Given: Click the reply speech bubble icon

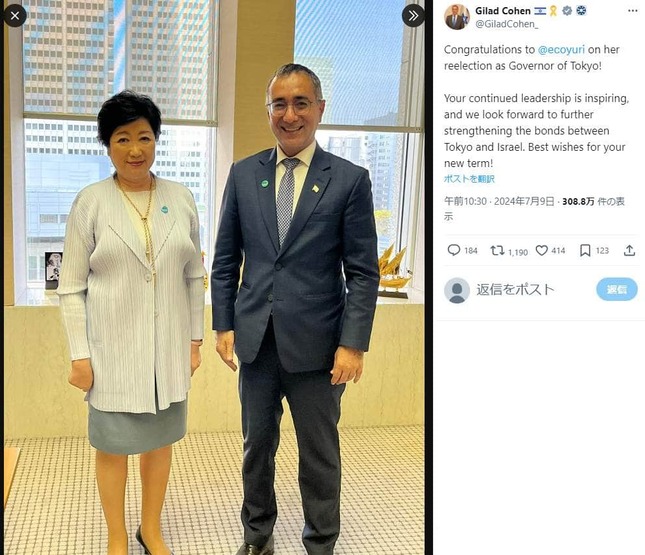Looking at the screenshot, I should pyautogui.click(x=454, y=250).
